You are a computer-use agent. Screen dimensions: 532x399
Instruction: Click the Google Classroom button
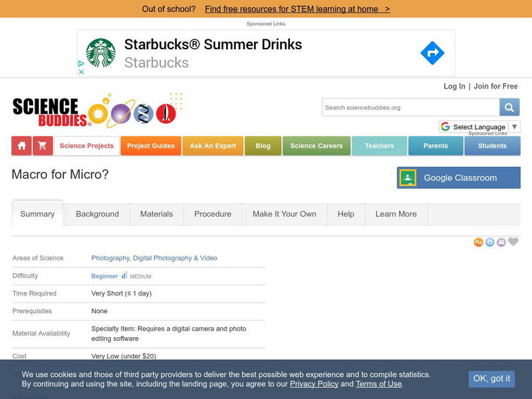[459, 178]
